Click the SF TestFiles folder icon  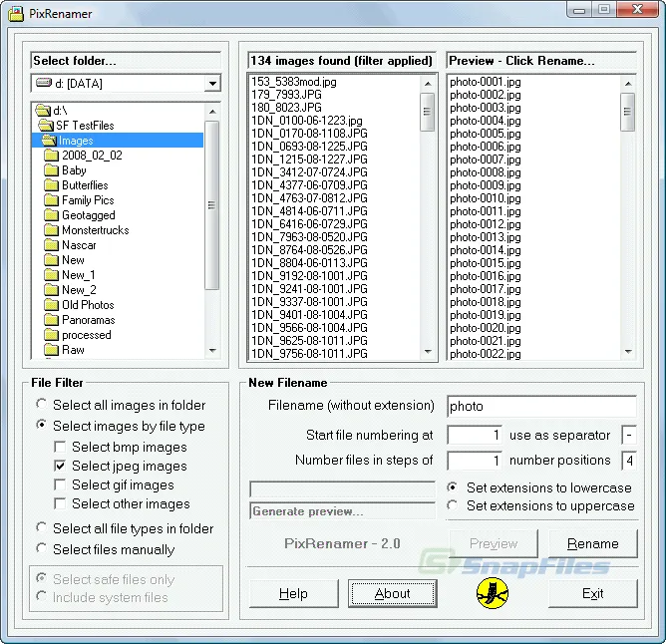[x=46, y=126]
